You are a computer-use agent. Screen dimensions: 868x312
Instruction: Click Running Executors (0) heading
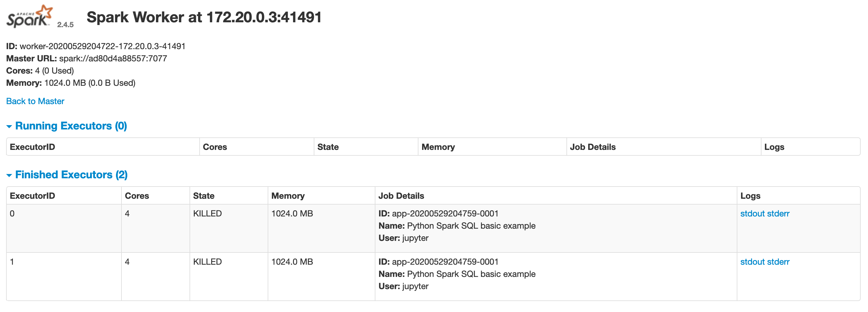click(x=71, y=126)
